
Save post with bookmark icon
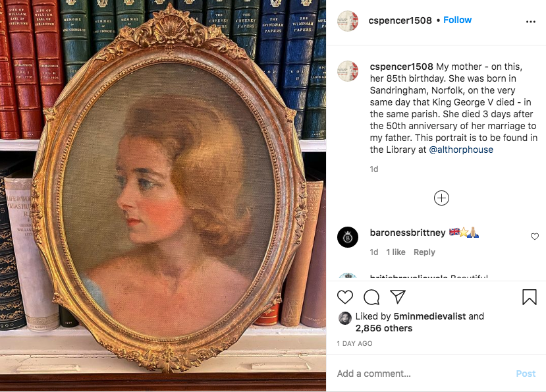point(530,297)
